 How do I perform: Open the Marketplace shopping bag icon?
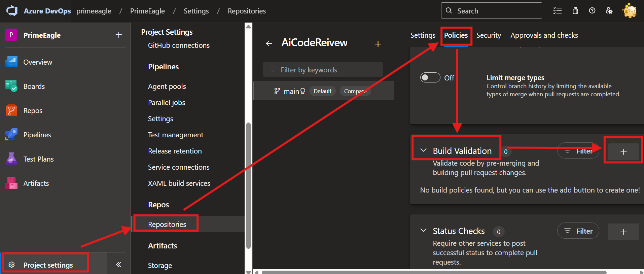coord(575,11)
